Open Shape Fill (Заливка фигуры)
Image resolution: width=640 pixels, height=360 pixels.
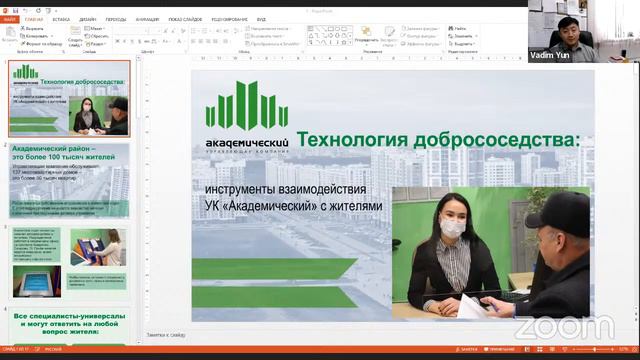(x=421, y=28)
